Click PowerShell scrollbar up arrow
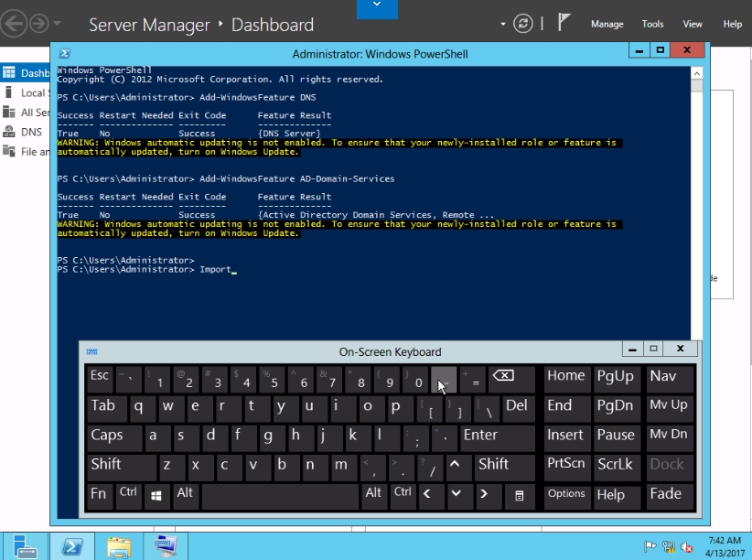 (x=697, y=73)
